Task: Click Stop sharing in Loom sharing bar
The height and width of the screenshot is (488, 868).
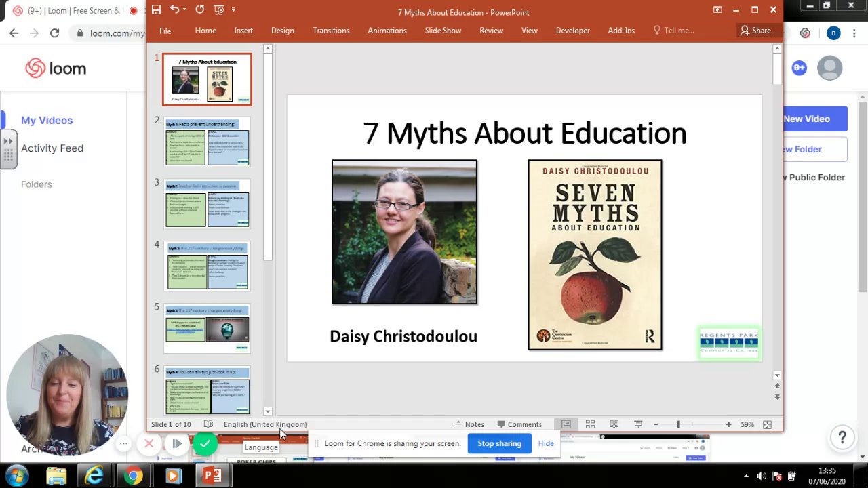Action: [499, 443]
